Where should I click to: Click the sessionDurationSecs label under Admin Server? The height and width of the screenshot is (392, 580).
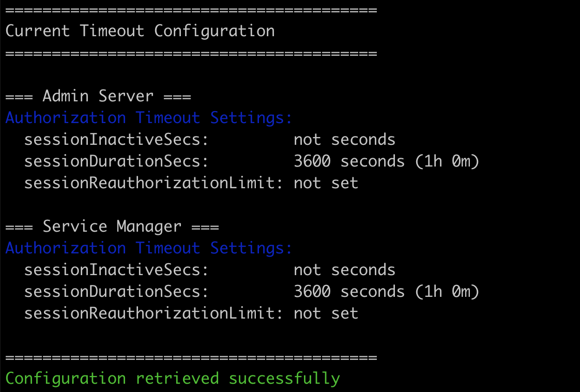[116, 161]
